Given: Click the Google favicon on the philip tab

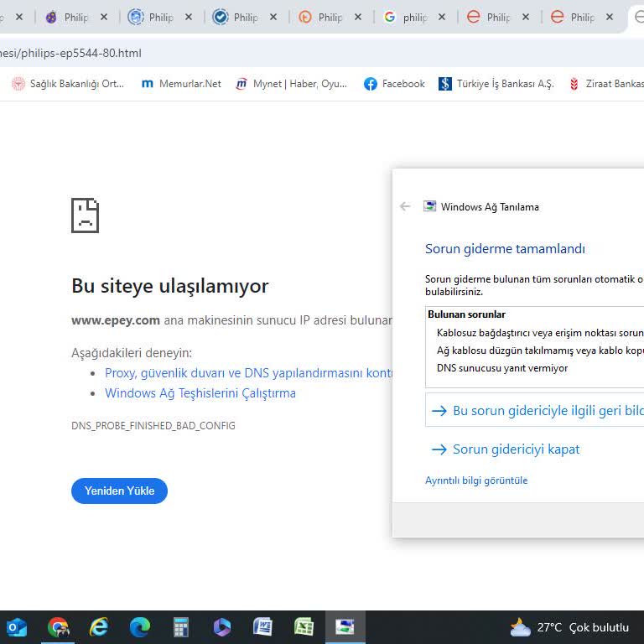Looking at the screenshot, I should pos(389,18).
